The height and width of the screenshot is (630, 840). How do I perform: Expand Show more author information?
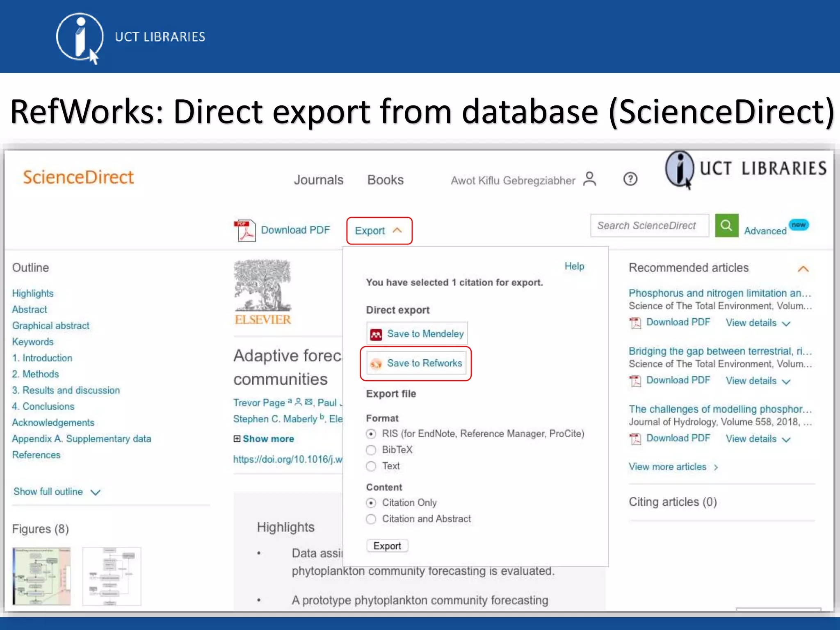(x=268, y=439)
